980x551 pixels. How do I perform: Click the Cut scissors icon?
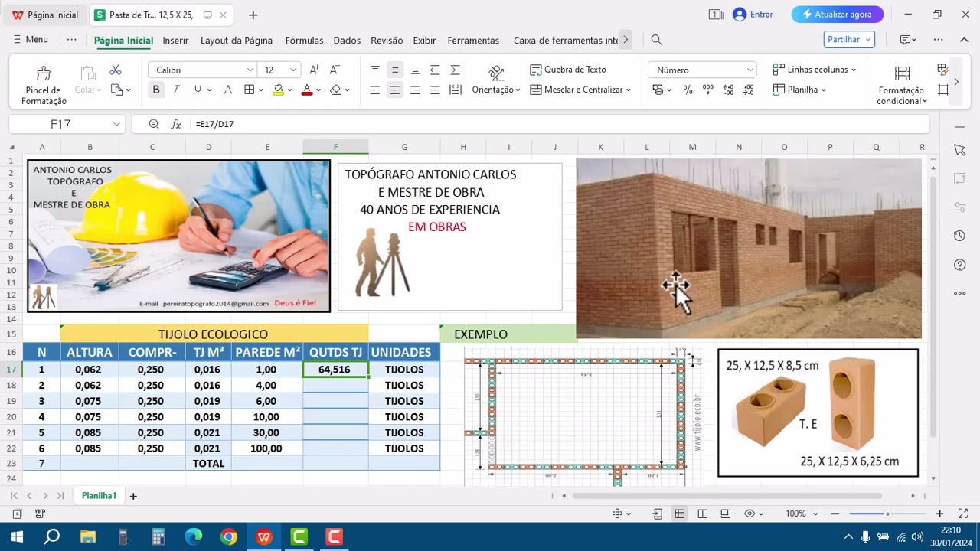(116, 70)
